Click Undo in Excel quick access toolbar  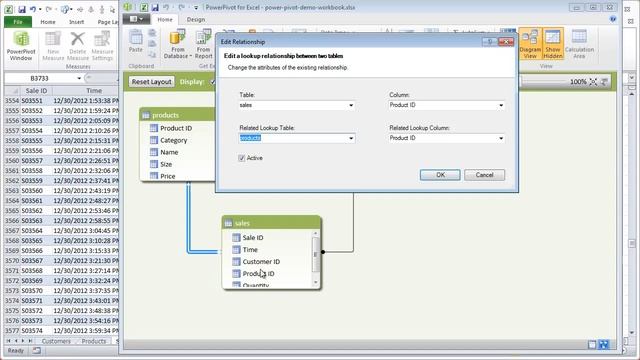(x=33, y=9)
